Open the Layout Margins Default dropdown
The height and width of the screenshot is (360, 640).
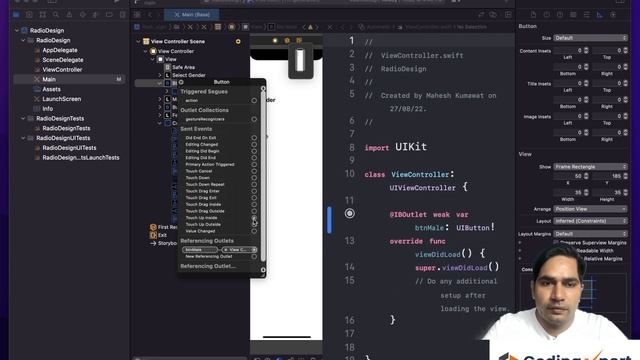point(590,234)
